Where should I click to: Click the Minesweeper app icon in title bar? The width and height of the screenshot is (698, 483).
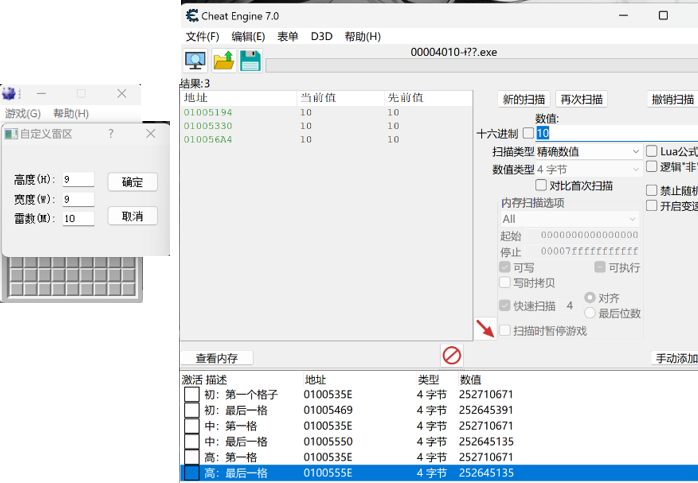tap(9, 93)
